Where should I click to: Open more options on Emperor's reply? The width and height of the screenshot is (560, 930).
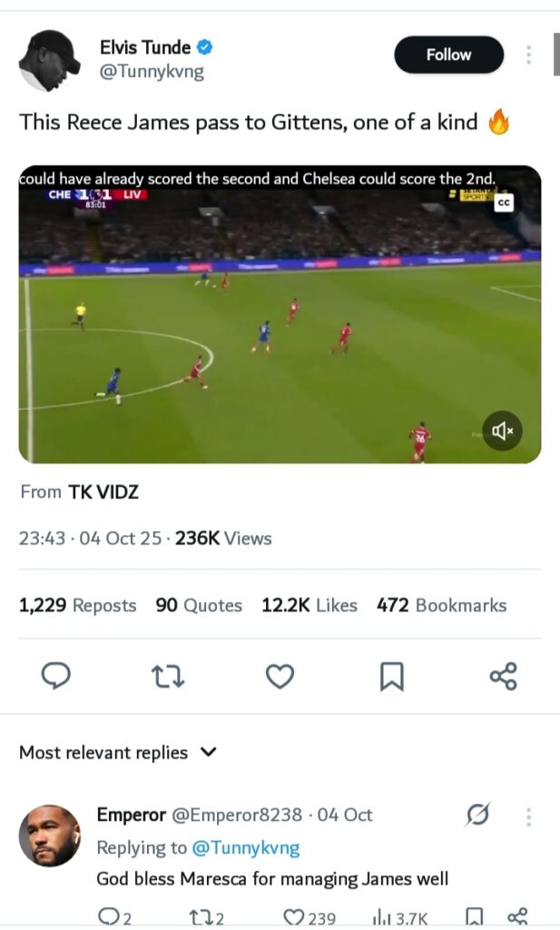pyautogui.click(x=528, y=816)
